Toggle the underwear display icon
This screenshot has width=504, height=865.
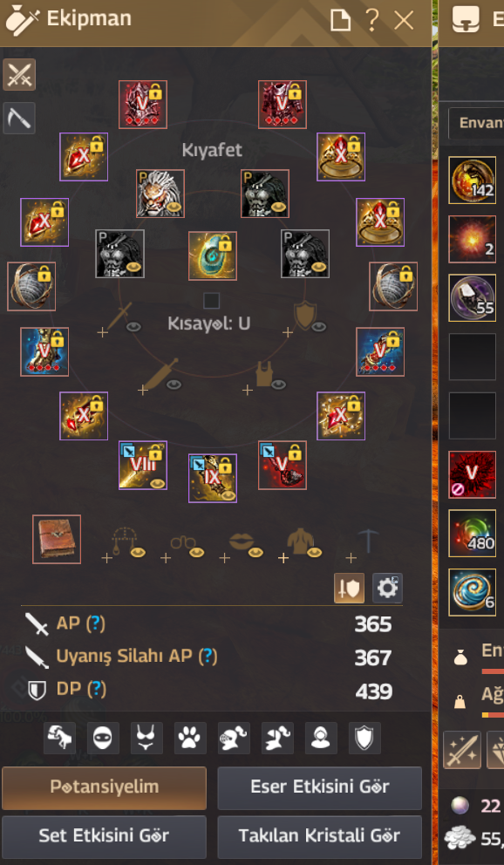146,738
